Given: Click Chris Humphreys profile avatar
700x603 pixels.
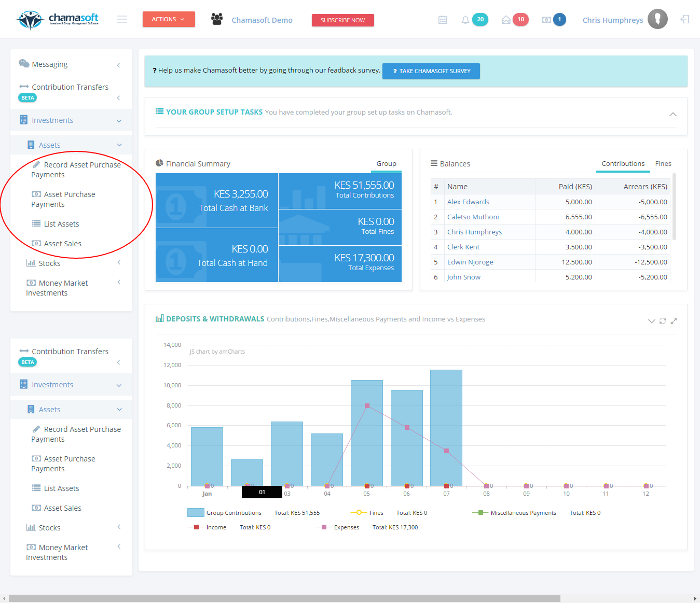Looking at the screenshot, I should pyautogui.click(x=657, y=19).
